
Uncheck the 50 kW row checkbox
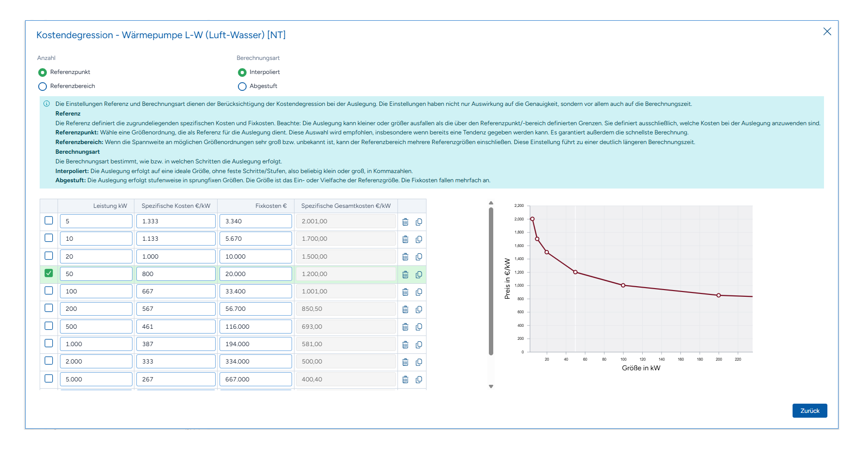coord(49,273)
